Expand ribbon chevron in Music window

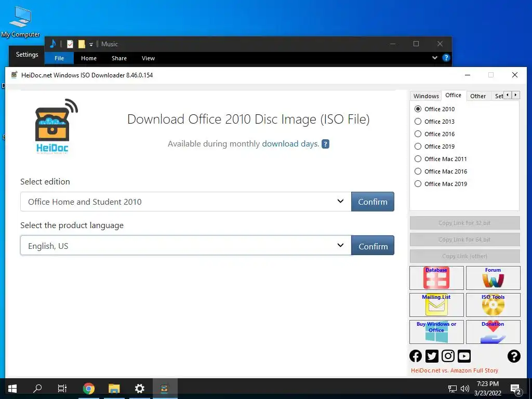pyautogui.click(x=435, y=58)
